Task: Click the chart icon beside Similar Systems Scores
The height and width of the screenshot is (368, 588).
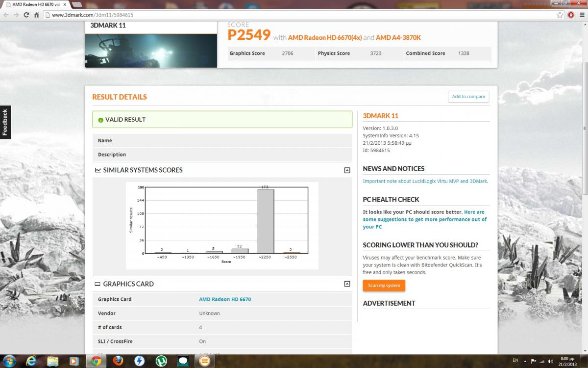Action: click(x=98, y=170)
